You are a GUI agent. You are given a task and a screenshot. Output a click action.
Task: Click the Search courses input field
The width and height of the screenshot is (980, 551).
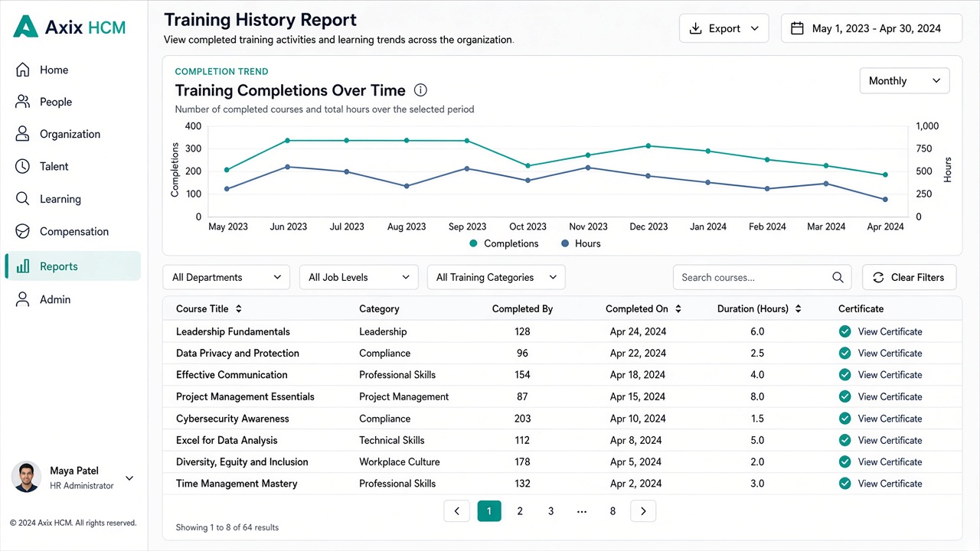pos(763,277)
